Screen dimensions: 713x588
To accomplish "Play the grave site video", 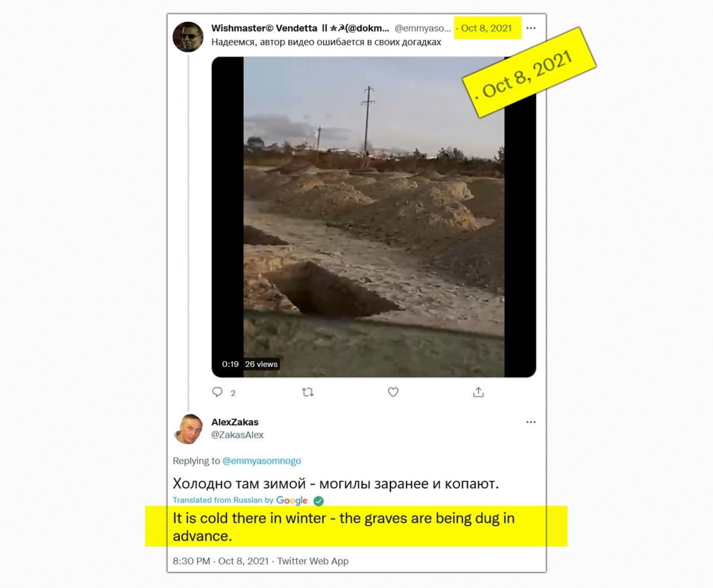I will 374,217.
